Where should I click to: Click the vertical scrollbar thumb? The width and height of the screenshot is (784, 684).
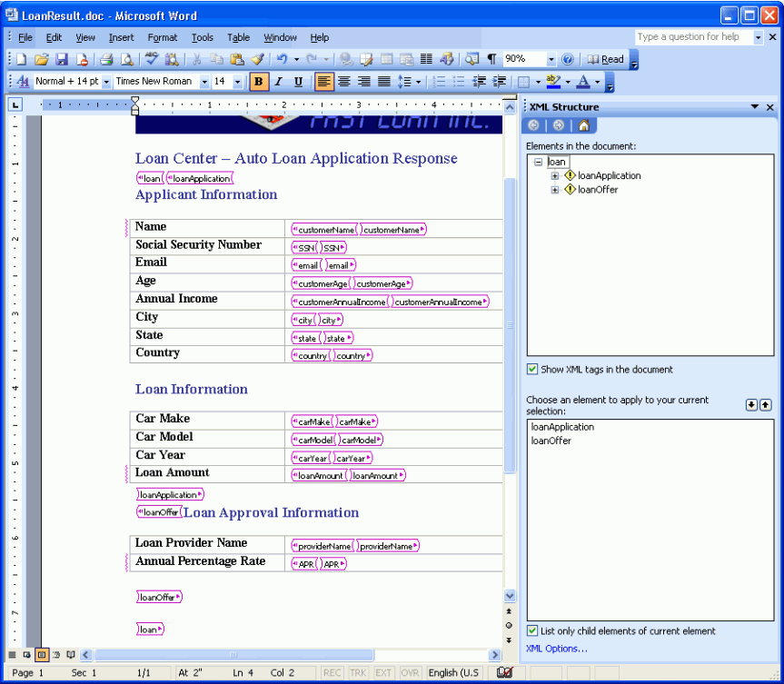tap(510, 325)
